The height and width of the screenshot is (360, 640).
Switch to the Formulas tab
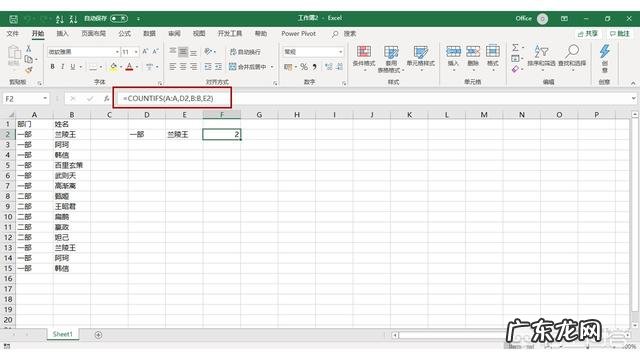(124, 33)
